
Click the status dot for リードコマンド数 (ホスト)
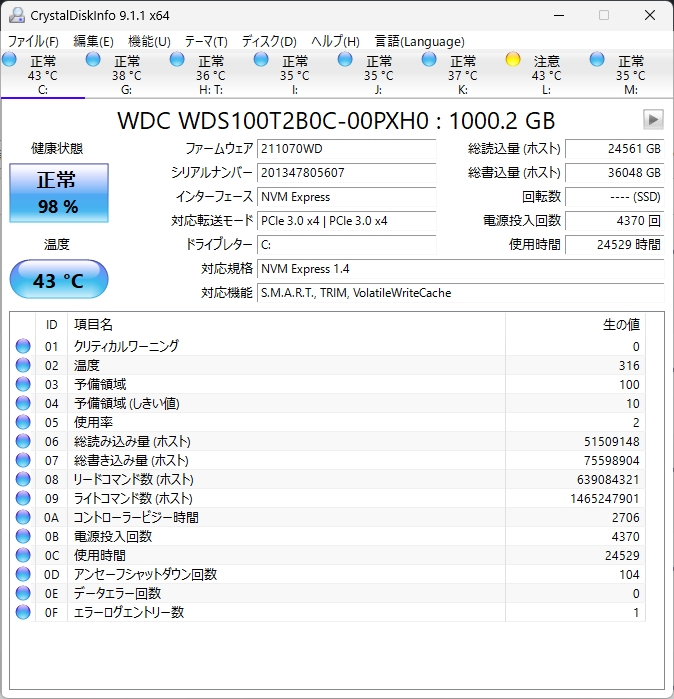23,479
